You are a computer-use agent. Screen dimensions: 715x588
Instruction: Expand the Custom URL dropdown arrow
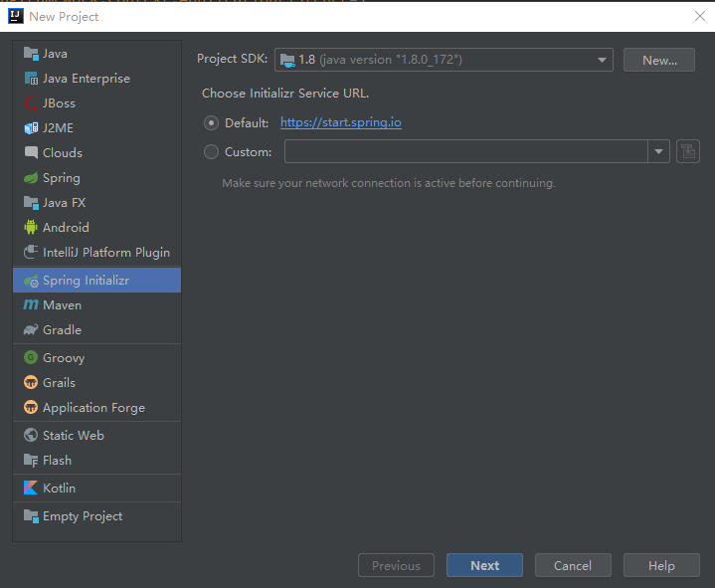[658, 151]
